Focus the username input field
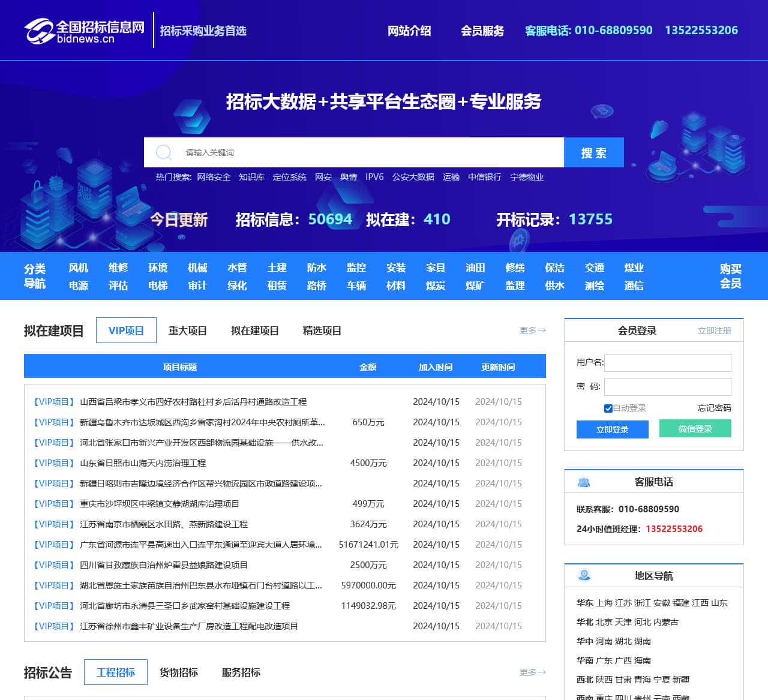This screenshot has width=768, height=700. point(667,362)
